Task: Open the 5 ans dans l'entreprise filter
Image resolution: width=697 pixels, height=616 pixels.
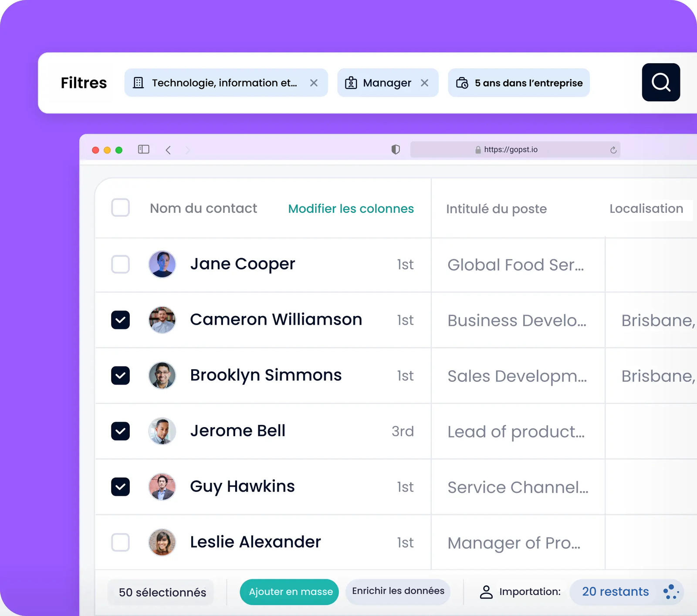Action: (519, 83)
